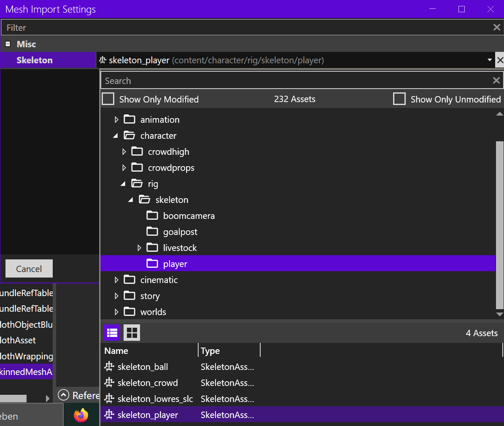
Task: Clear the asset Search box
Action: point(496,81)
